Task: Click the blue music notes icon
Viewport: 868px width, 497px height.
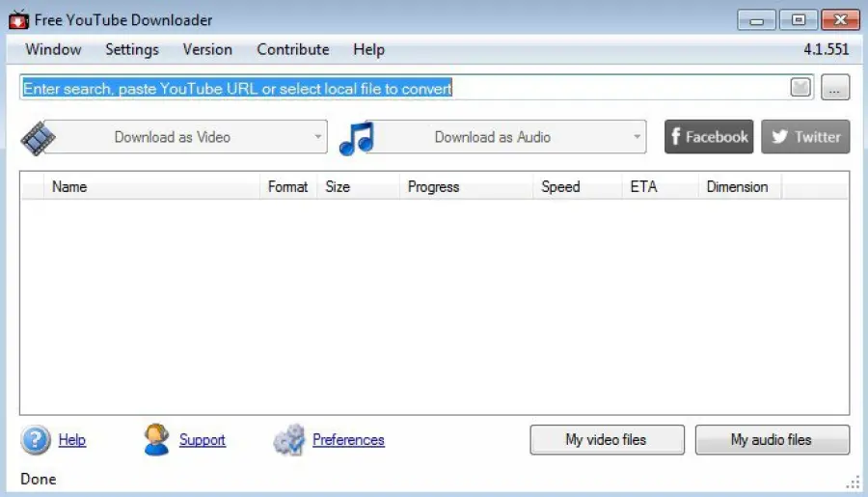Action: (x=357, y=138)
